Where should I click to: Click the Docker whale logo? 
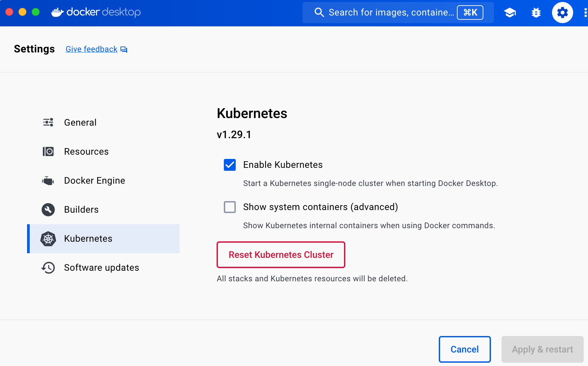[57, 12]
